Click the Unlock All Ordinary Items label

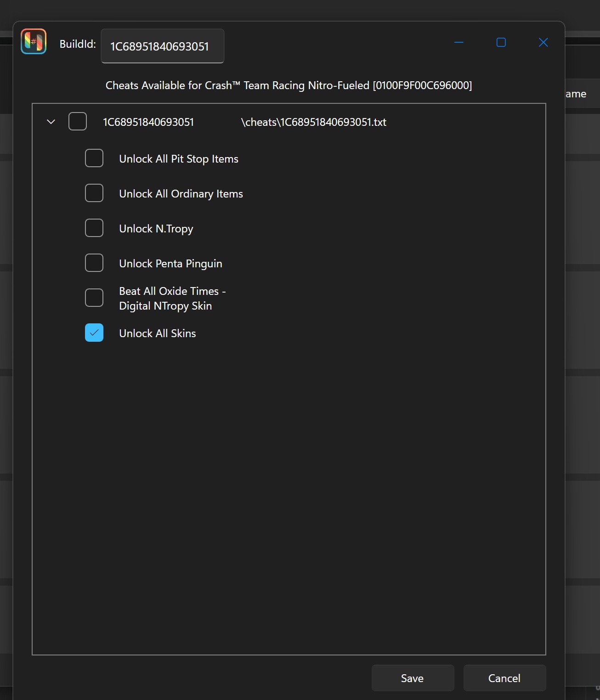[181, 194]
